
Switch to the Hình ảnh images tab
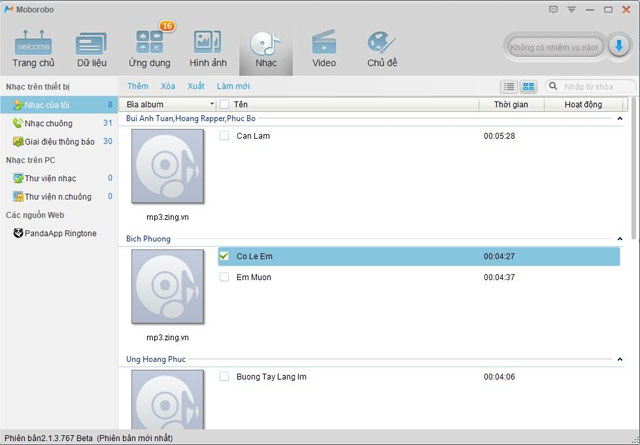(x=208, y=49)
